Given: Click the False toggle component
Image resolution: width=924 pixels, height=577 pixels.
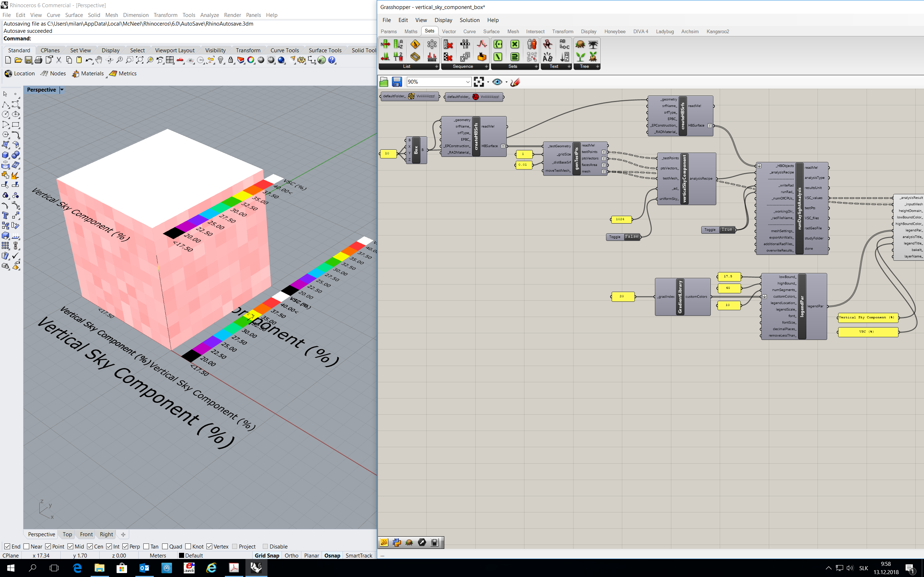Looking at the screenshot, I should click(632, 237).
